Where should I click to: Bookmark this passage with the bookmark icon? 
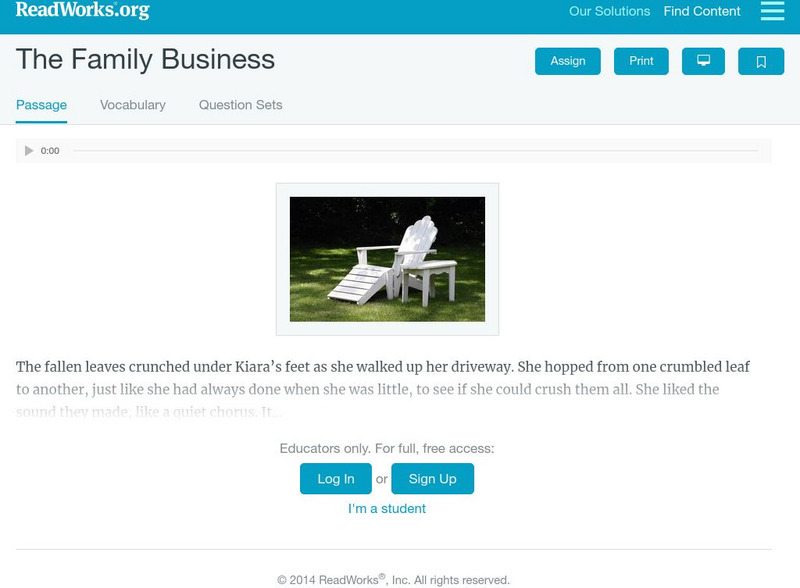tap(761, 61)
